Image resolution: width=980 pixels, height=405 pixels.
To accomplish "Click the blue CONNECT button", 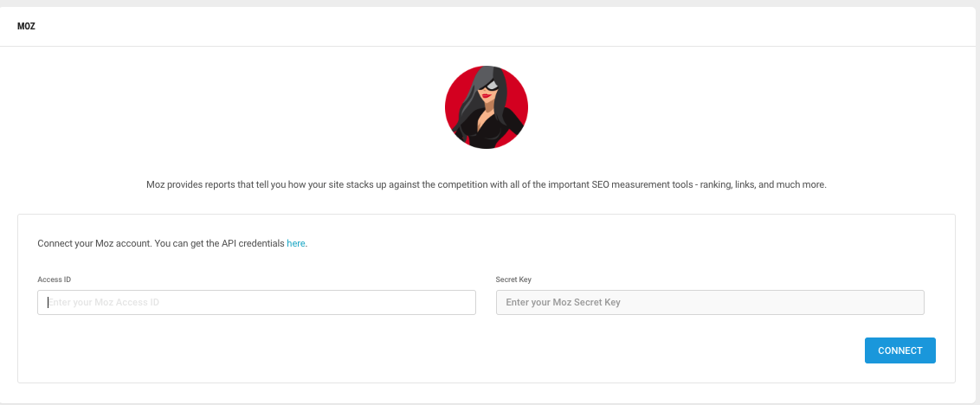I will tap(900, 350).
